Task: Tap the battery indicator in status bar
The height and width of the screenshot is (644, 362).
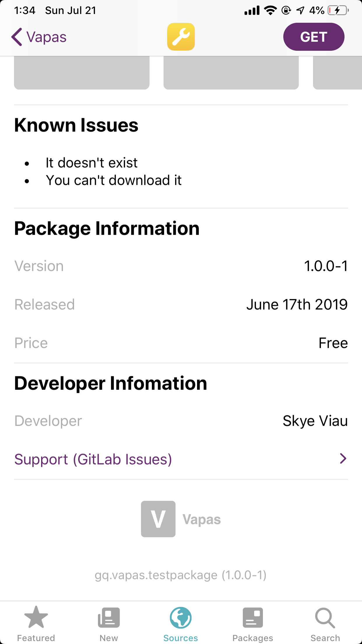Action: coord(338,10)
